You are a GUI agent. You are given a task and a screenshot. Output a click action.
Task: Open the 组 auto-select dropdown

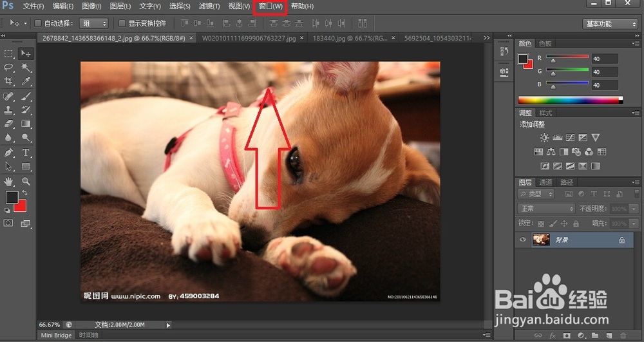pos(93,23)
